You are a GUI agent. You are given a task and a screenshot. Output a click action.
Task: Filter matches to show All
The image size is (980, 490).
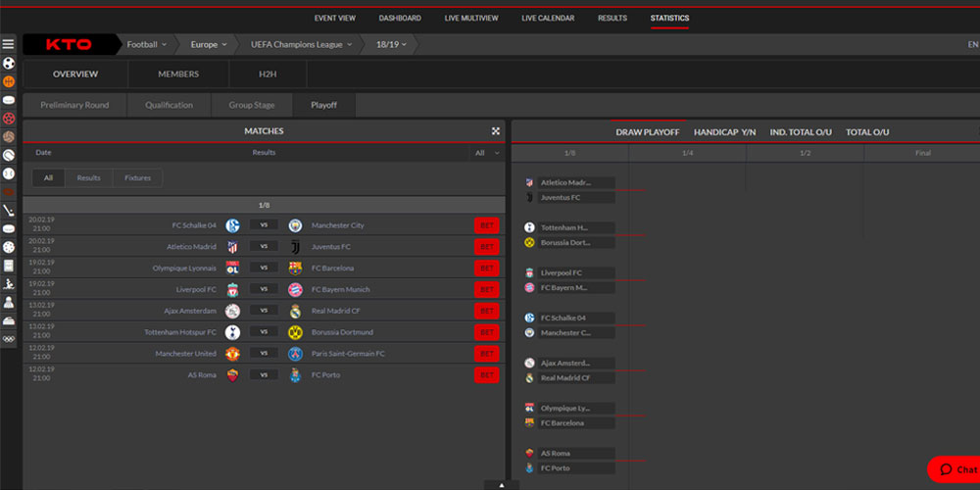(x=48, y=178)
